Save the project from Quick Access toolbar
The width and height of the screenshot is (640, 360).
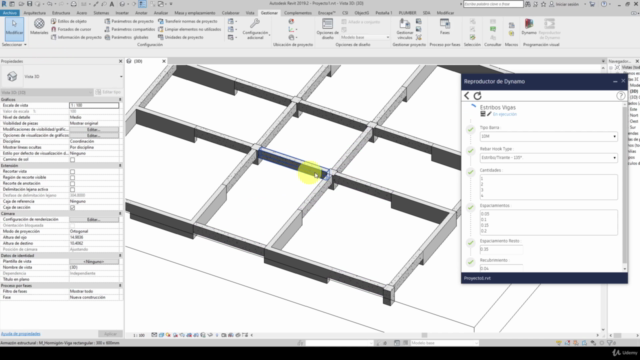pos(29,4)
